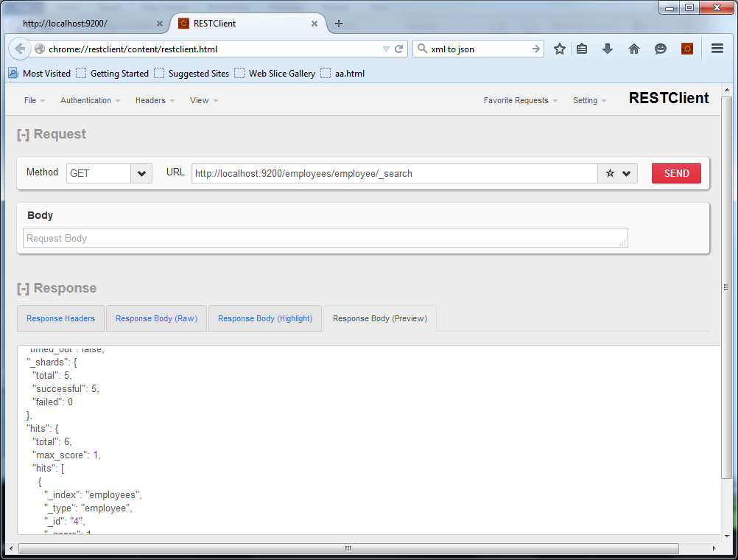Image resolution: width=738 pixels, height=560 pixels.
Task: Open the Authentication menu
Action: (x=91, y=100)
